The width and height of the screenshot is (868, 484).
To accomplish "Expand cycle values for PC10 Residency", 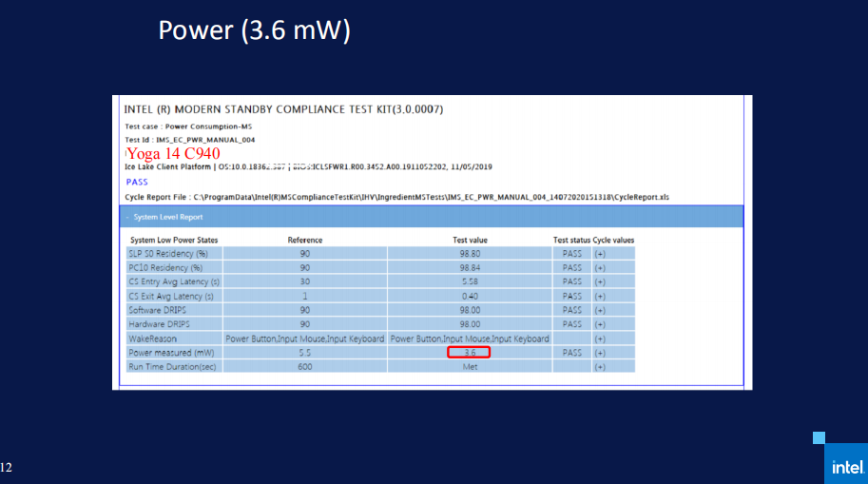I will [600, 268].
